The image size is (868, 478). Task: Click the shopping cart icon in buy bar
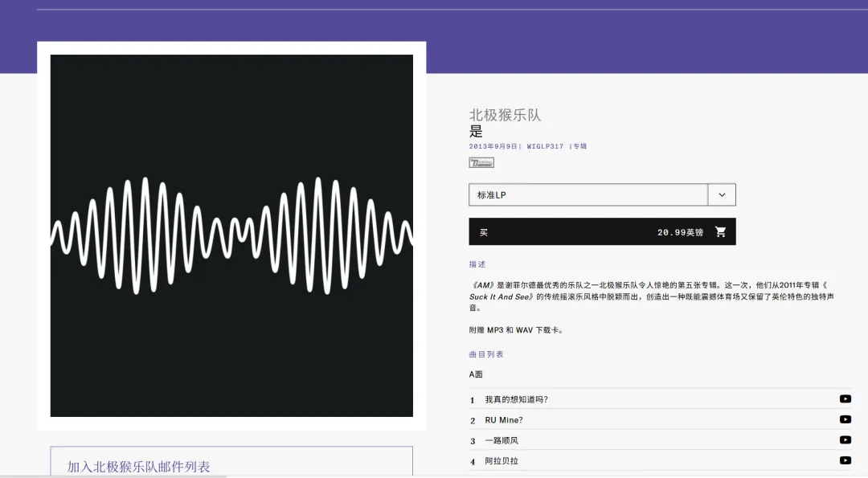click(720, 232)
